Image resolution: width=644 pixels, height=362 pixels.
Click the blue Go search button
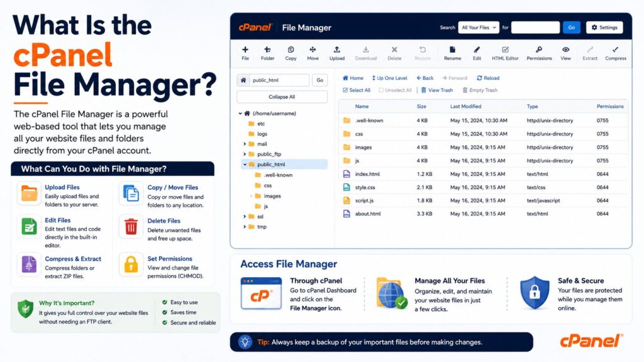(571, 28)
